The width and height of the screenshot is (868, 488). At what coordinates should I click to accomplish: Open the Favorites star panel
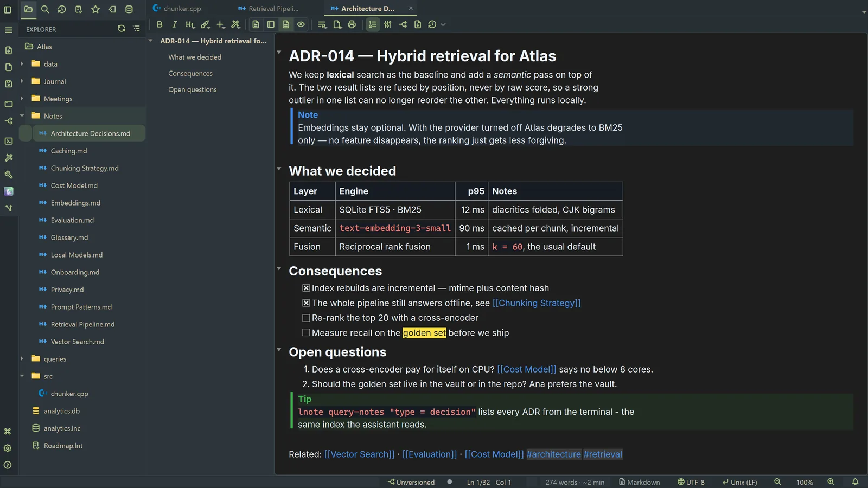pos(95,9)
